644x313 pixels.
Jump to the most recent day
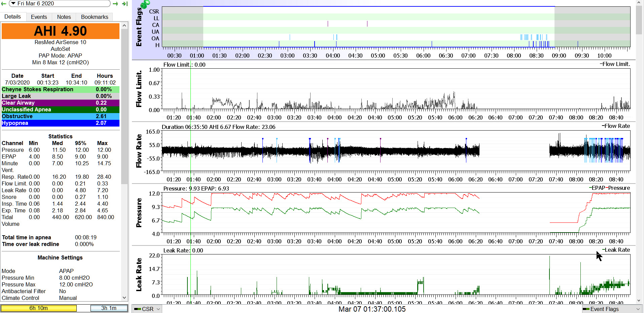pyautogui.click(x=125, y=3)
